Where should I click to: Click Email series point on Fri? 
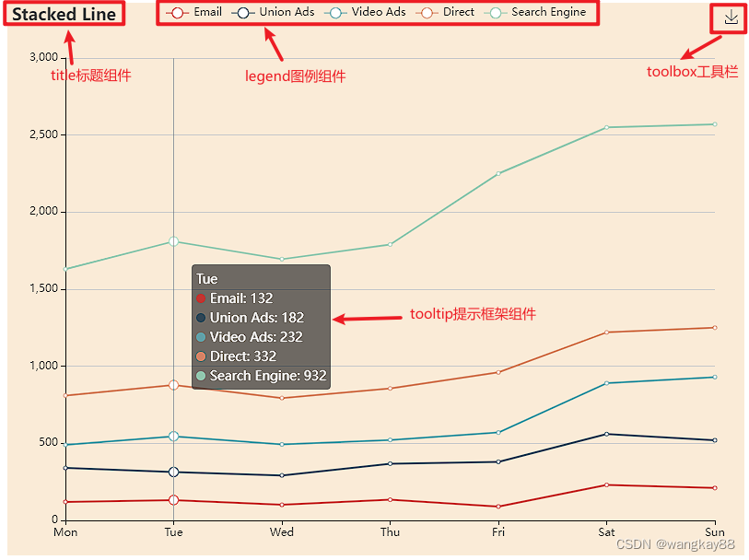(x=498, y=507)
